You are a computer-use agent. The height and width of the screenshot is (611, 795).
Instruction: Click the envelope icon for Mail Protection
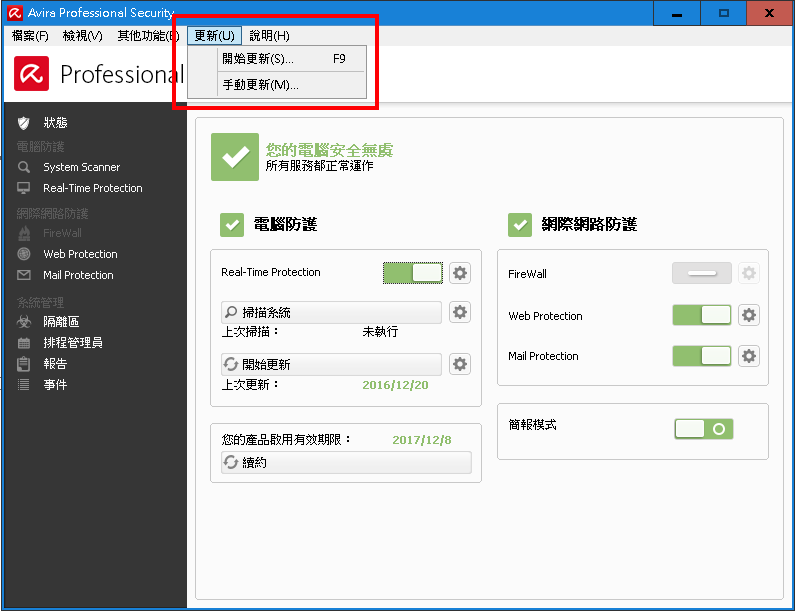(x=23, y=275)
